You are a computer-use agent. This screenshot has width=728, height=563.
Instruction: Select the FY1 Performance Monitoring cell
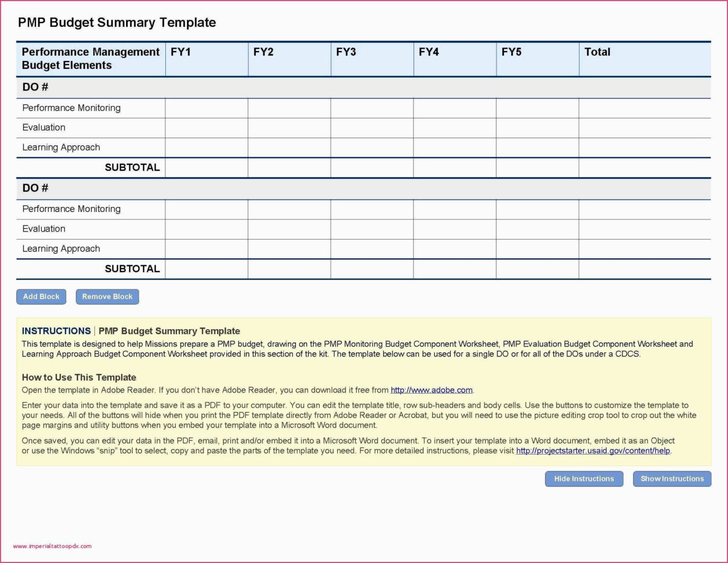tap(206, 107)
